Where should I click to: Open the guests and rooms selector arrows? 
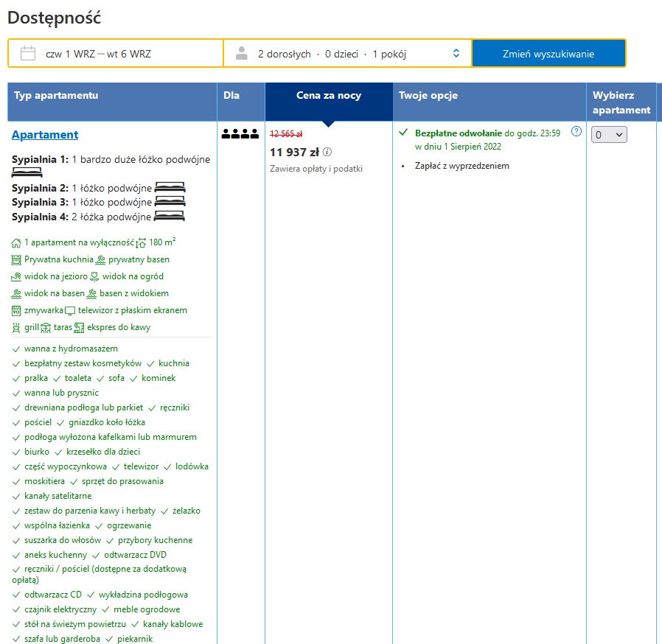pos(456,53)
